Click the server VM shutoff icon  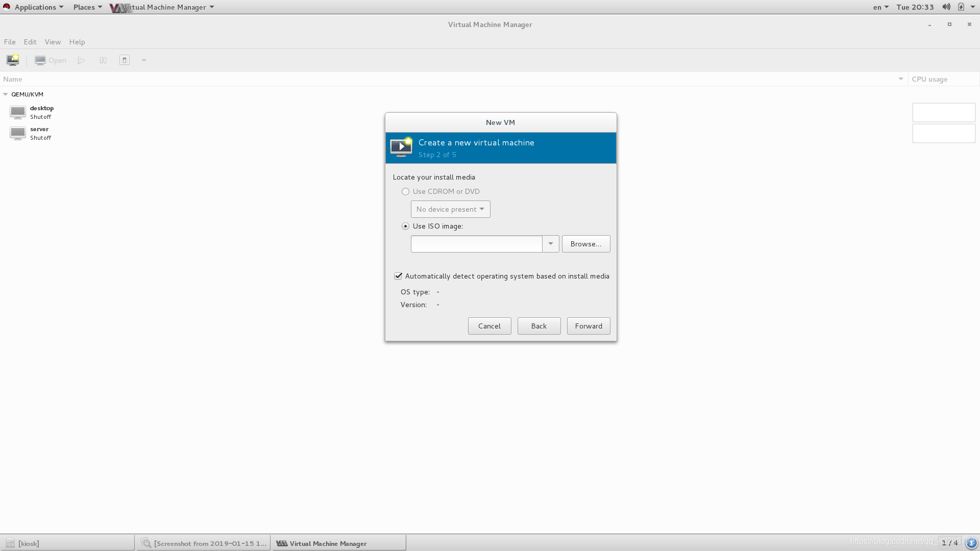17,133
